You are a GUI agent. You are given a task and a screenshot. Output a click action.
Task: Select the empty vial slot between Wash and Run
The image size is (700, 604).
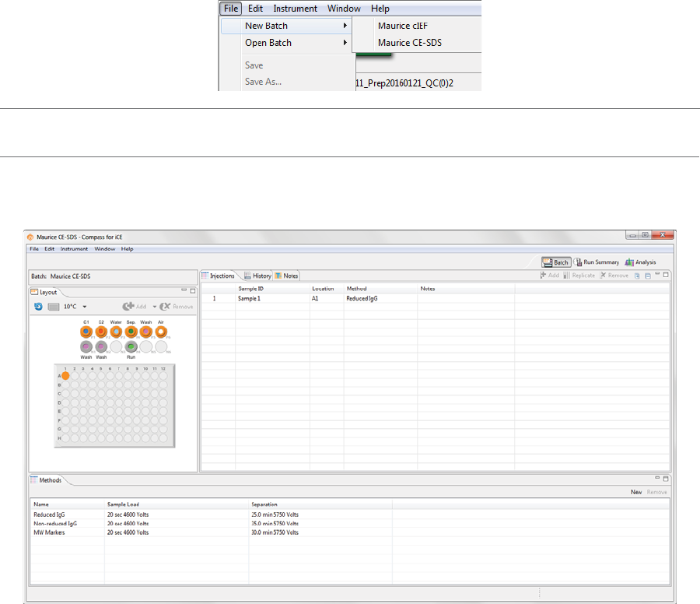click(x=116, y=346)
